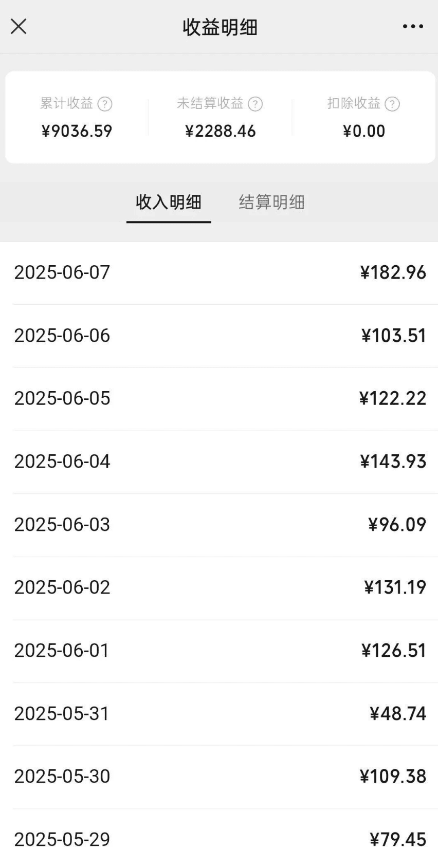Tap the 2025-06-02 income row
This screenshot has height=868, width=438.
[x=219, y=587]
